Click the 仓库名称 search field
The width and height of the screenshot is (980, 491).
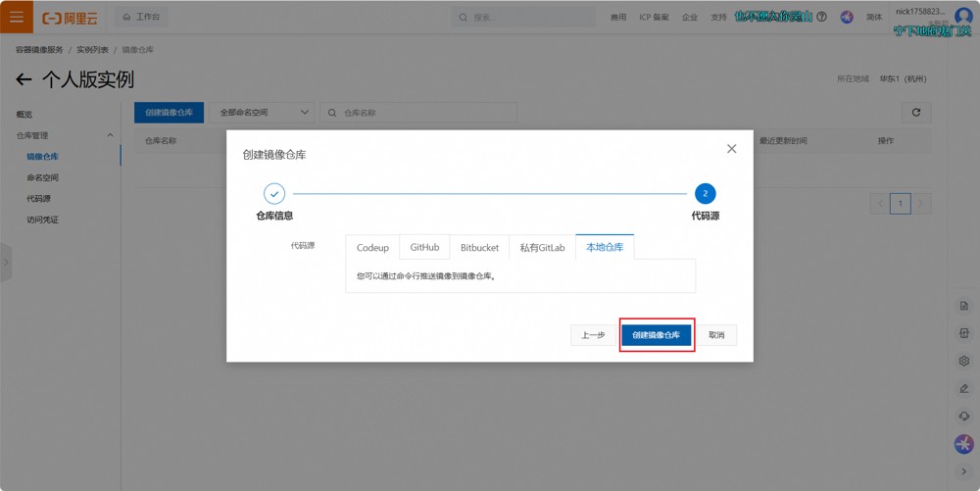tap(418, 113)
